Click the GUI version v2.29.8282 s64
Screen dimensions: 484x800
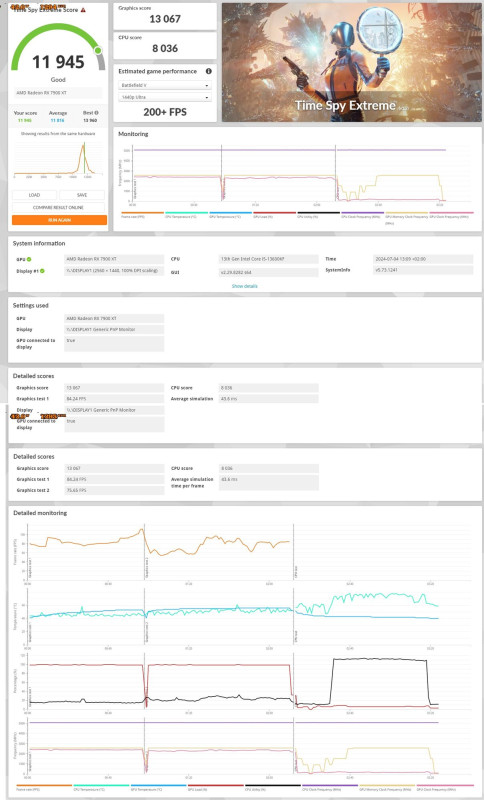(x=268, y=272)
